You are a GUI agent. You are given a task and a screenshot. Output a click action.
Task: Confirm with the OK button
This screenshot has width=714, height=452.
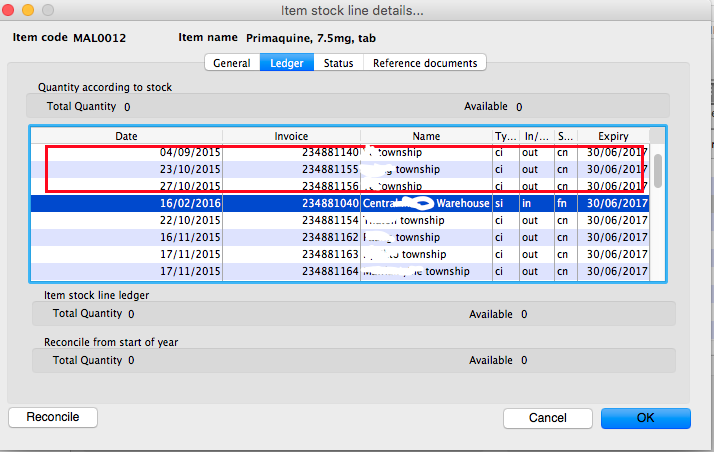click(x=645, y=417)
